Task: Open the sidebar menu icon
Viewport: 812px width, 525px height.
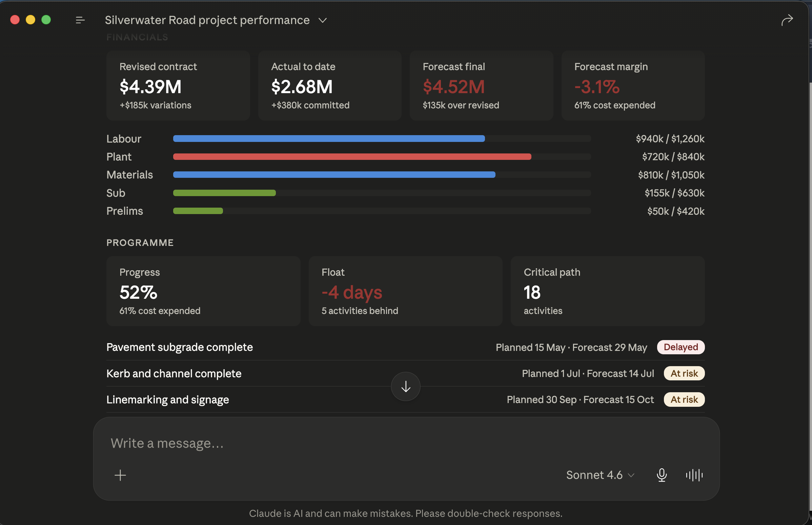Action: coord(80,20)
